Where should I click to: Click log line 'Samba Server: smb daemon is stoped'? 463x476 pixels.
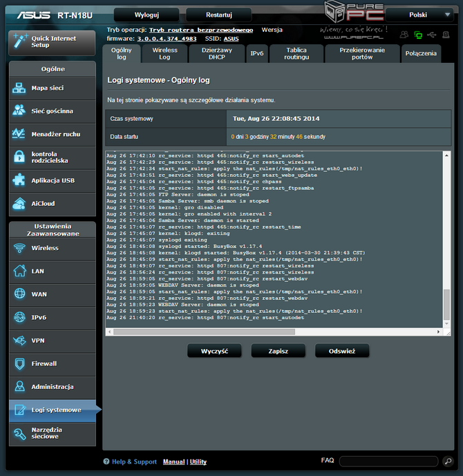[187, 201]
